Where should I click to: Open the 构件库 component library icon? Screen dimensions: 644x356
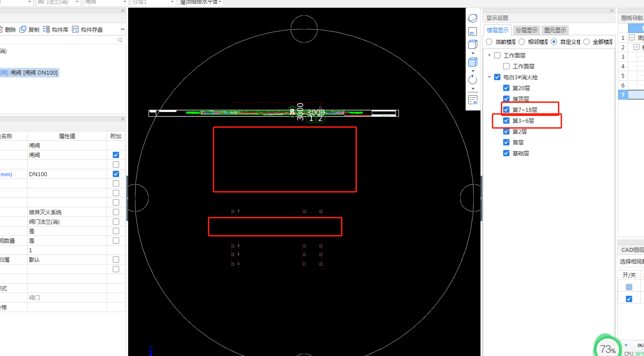click(x=46, y=29)
